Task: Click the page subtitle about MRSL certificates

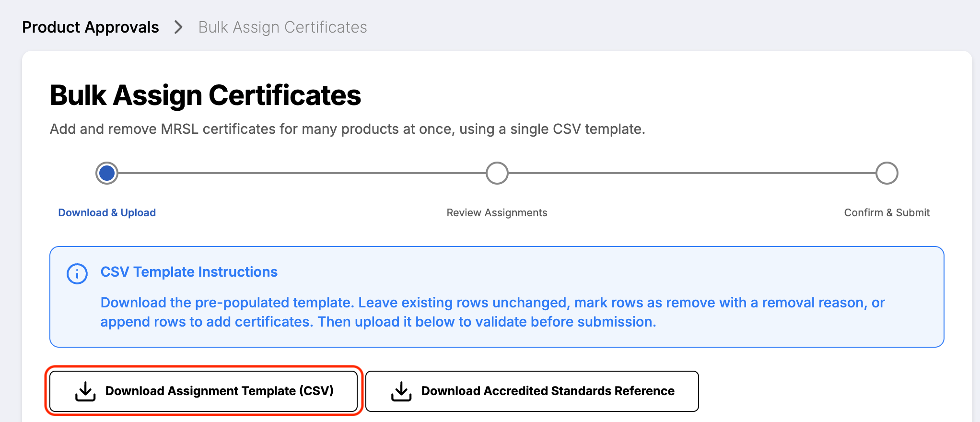Action: (x=348, y=129)
